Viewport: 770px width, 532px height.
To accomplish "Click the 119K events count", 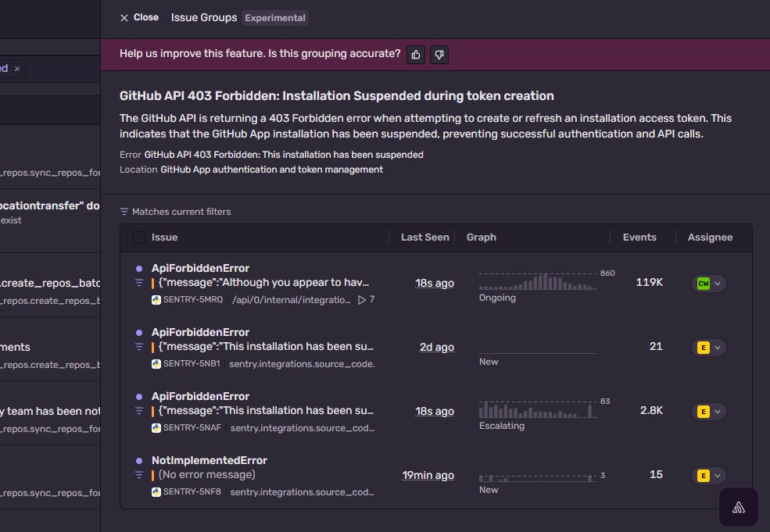I will [649, 283].
